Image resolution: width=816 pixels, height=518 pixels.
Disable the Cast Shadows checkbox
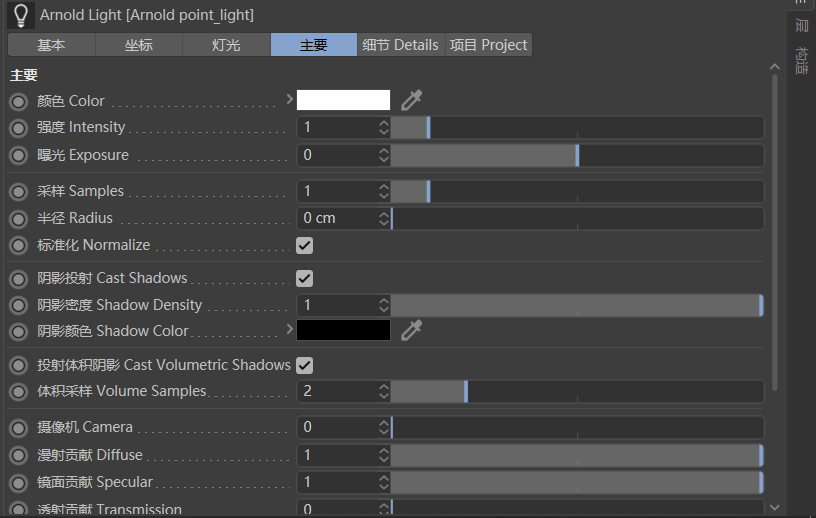click(304, 279)
